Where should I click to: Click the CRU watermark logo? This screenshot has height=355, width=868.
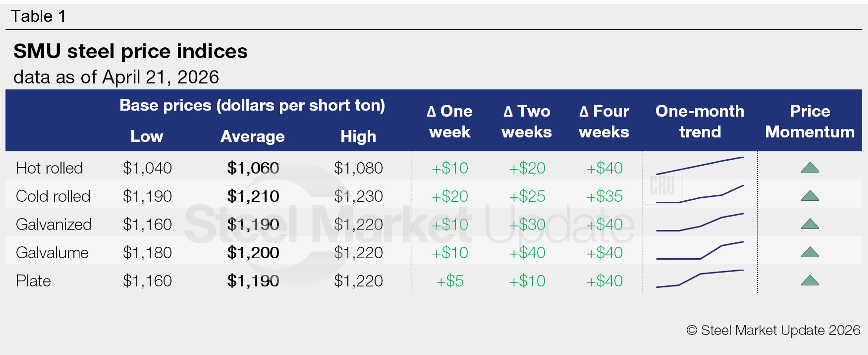[x=663, y=186]
